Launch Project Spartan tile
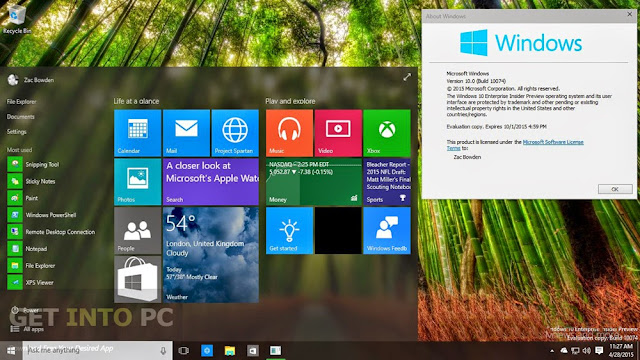This screenshot has height=360, width=640. (235, 133)
